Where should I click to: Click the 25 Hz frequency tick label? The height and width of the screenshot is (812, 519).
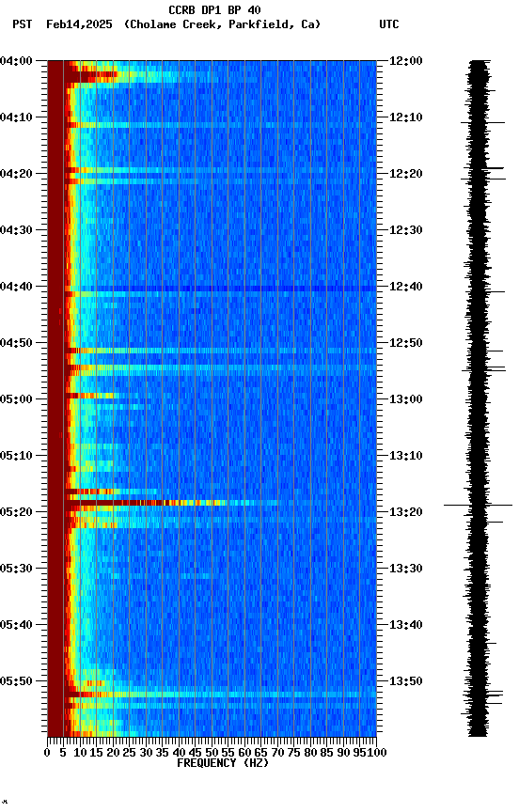point(129,753)
